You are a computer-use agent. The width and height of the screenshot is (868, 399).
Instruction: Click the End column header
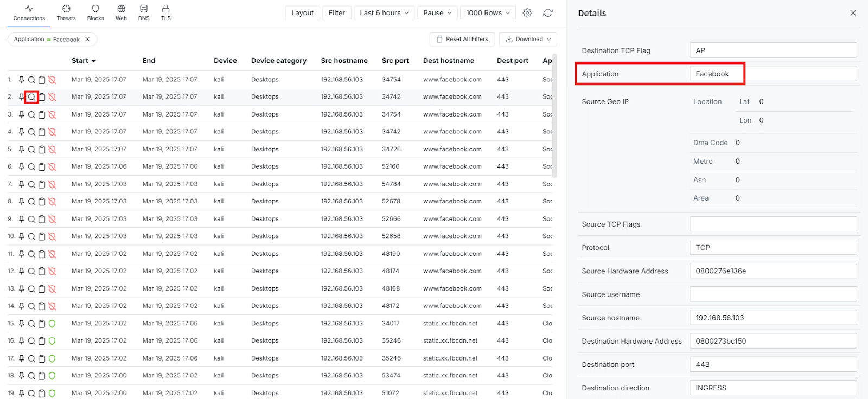click(149, 61)
